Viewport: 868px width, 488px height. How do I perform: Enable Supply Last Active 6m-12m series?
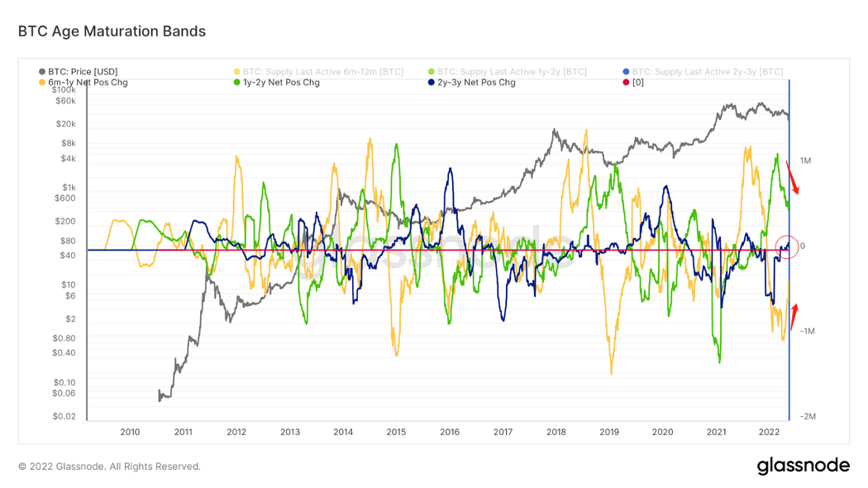(322, 72)
